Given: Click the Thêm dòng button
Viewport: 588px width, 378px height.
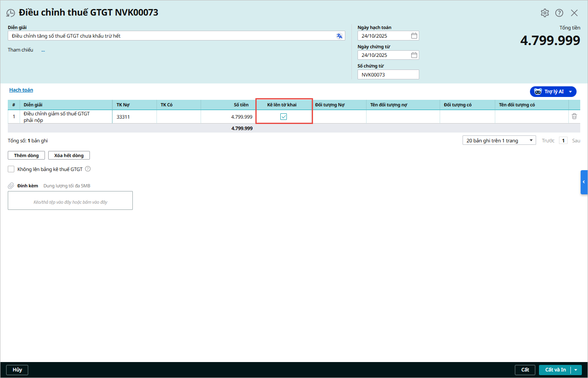Looking at the screenshot, I should point(26,155).
